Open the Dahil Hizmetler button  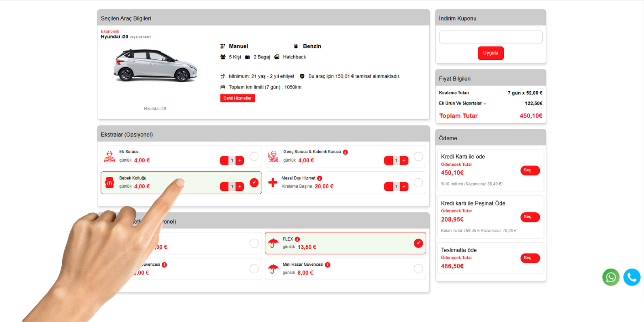(x=237, y=98)
